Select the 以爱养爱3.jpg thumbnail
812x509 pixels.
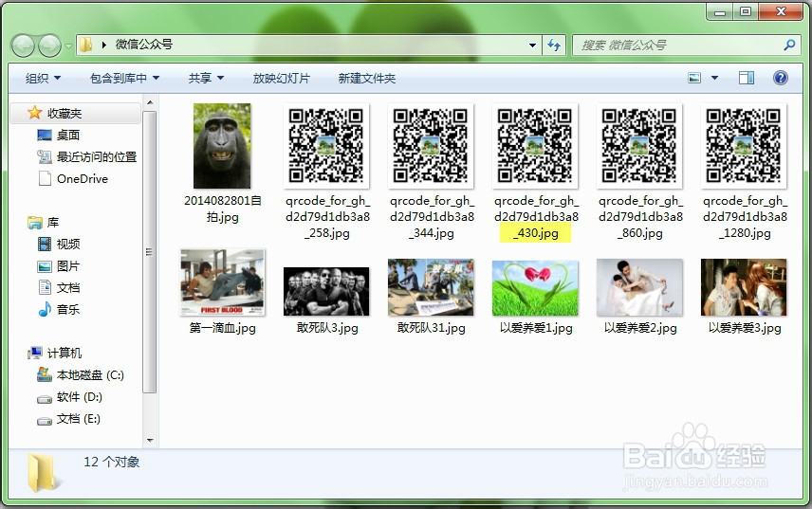(744, 287)
